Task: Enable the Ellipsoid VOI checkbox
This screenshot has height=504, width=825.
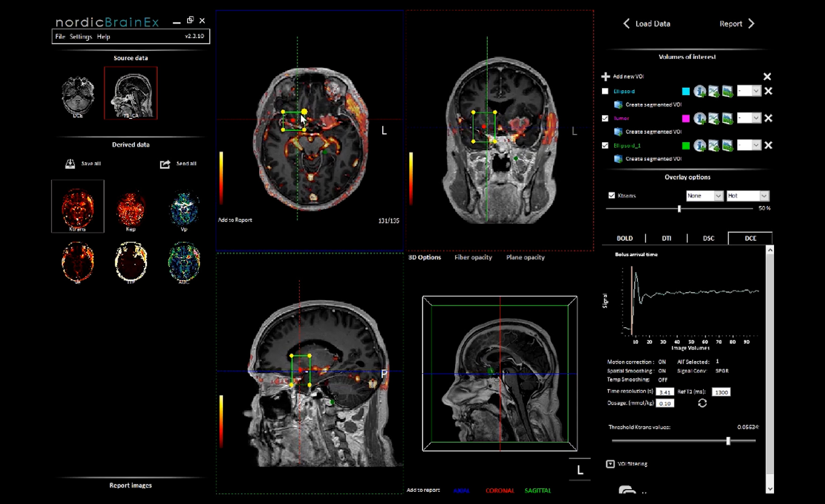Action: point(605,91)
